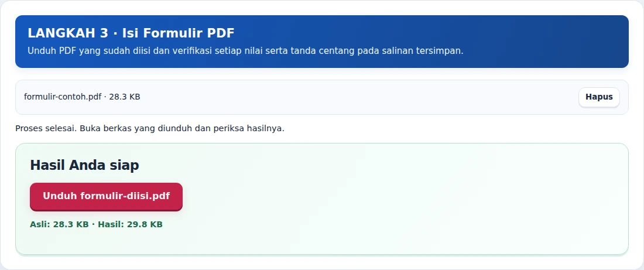Download formulir-diisi.pdf with the red button
Viewport: 644px width, 270px height.
pyautogui.click(x=106, y=196)
